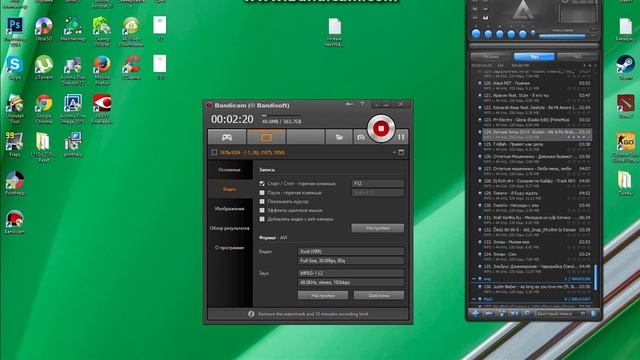This screenshot has width=640, height=360.
Task: Open the Skype desktop icon
Action: [15, 68]
